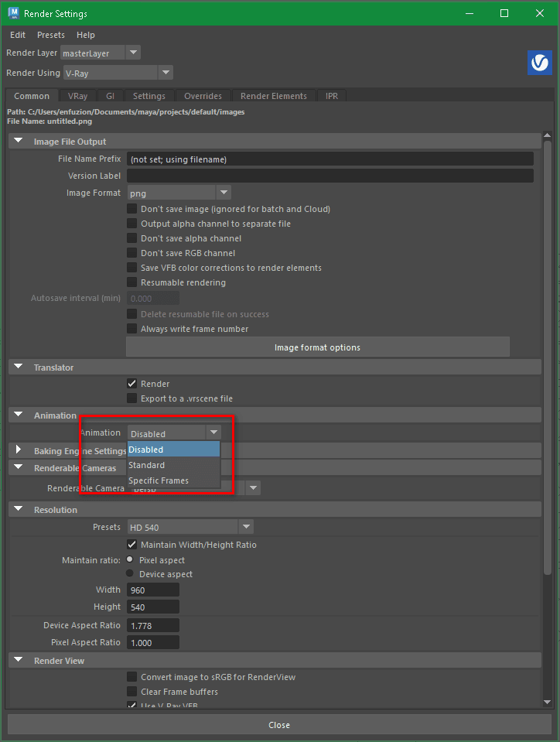Screen dimensions: 560x742
Task: Collapse the Resolution section arrow
Action: click(19, 510)
